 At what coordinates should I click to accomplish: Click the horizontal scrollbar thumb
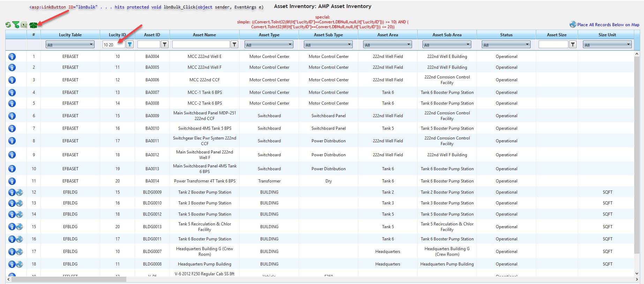coord(69,279)
